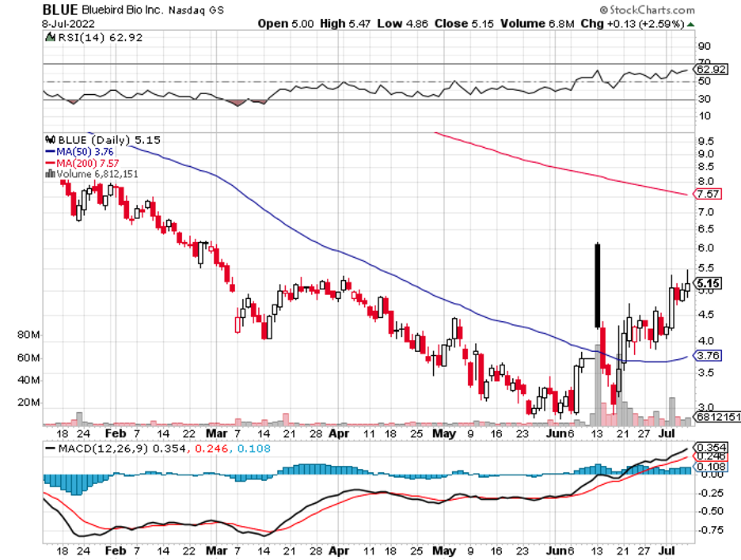Image resolution: width=741 pixels, height=560 pixels.
Task: Click the -0.75 MACD axis label
Action: click(x=710, y=530)
